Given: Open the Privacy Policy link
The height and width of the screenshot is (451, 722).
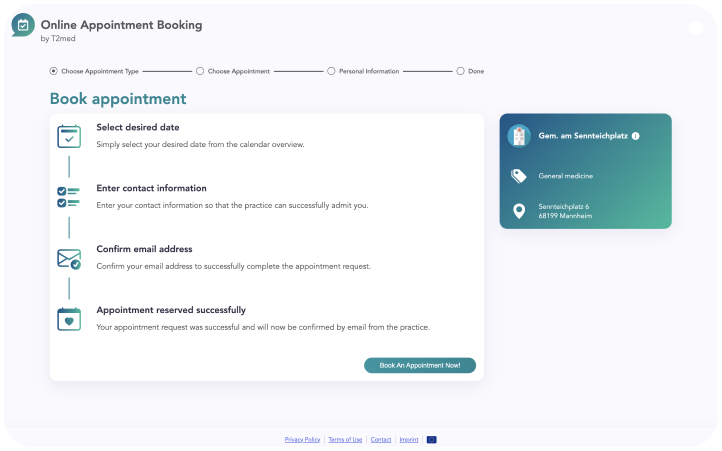Looking at the screenshot, I should point(302,439).
